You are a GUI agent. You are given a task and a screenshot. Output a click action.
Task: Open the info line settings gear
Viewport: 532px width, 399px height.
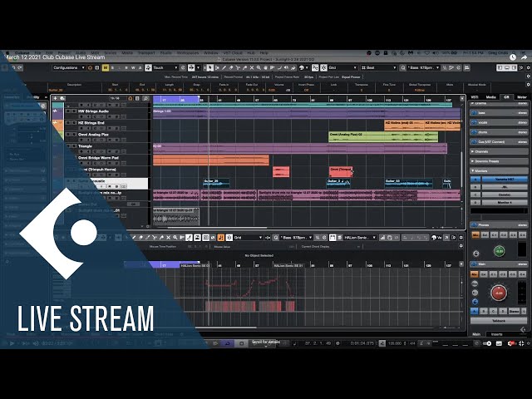pyautogui.click(x=528, y=85)
